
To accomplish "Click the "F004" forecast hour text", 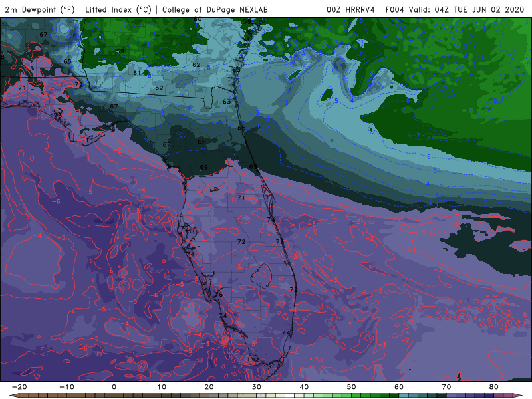I will 394,9.
